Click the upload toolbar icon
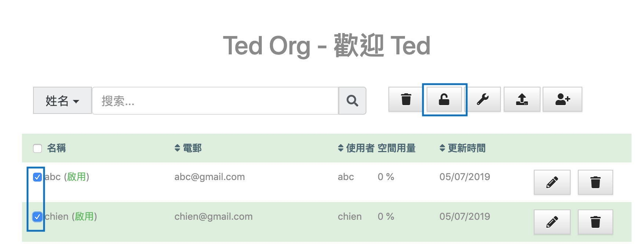 coord(522,99)
